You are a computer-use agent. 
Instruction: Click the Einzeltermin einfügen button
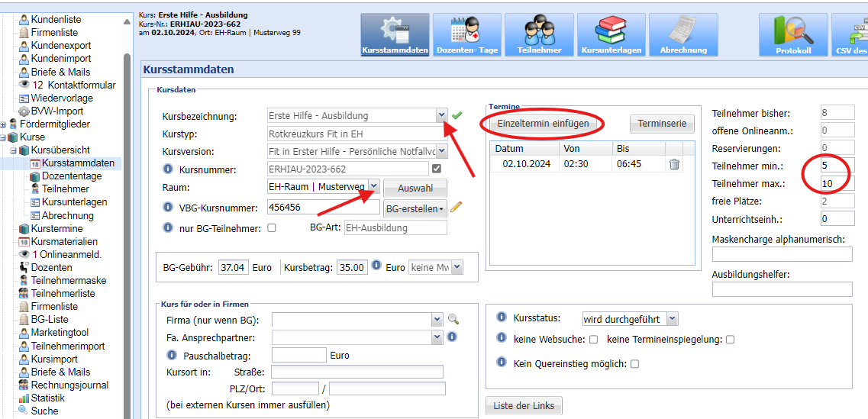coord(543,124)
